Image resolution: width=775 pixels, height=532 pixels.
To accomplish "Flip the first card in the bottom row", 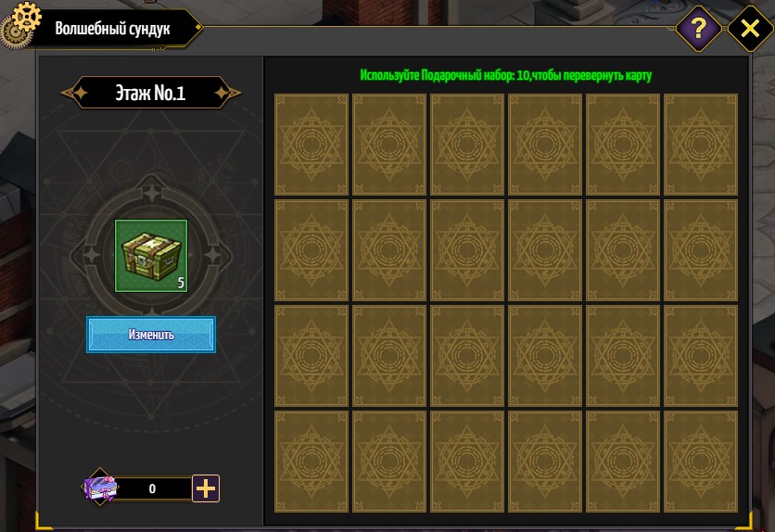I will [311, 462].
